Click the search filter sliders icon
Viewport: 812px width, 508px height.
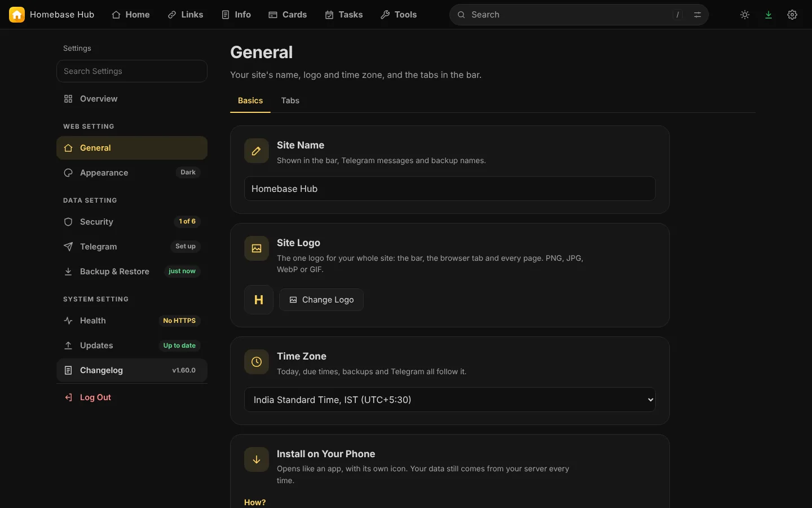tap(698, 15)
